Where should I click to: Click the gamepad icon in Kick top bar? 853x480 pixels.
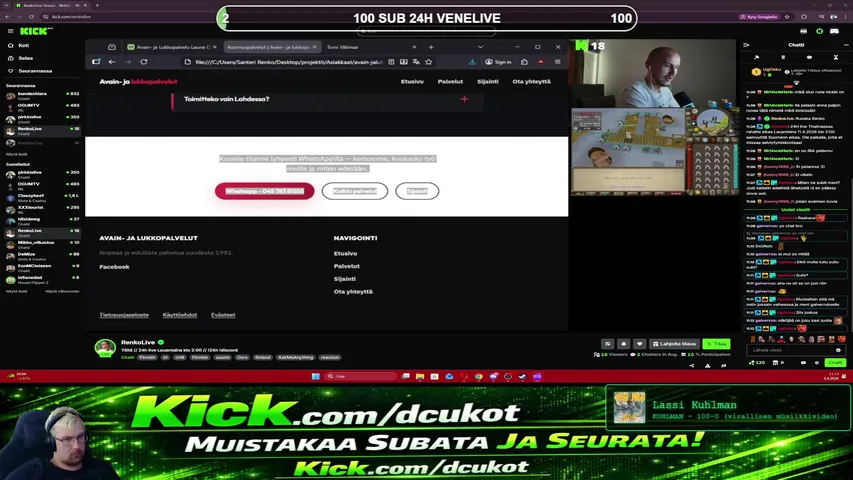coord(834,32)
